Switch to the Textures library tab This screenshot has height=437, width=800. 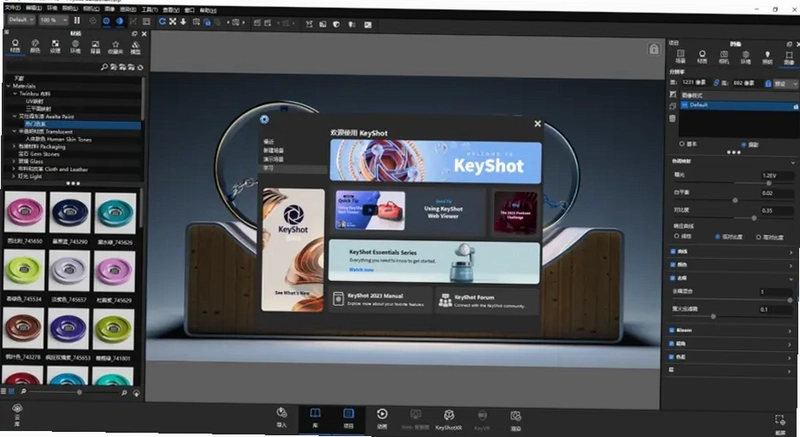point(55,46)
